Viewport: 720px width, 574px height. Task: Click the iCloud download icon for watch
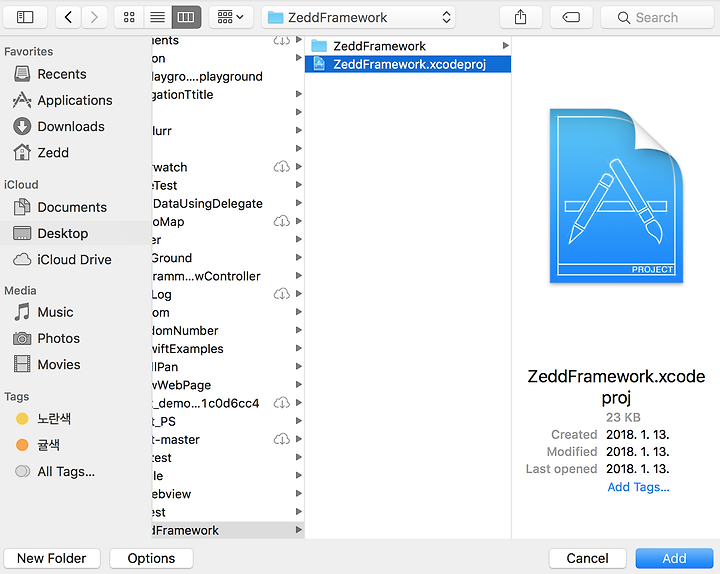click(282, 167)
